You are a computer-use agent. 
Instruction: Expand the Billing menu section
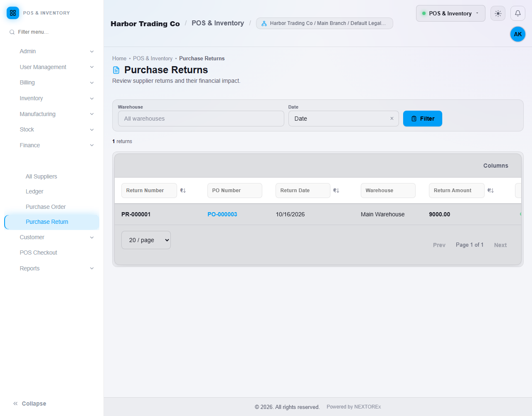tap(57, 82)
